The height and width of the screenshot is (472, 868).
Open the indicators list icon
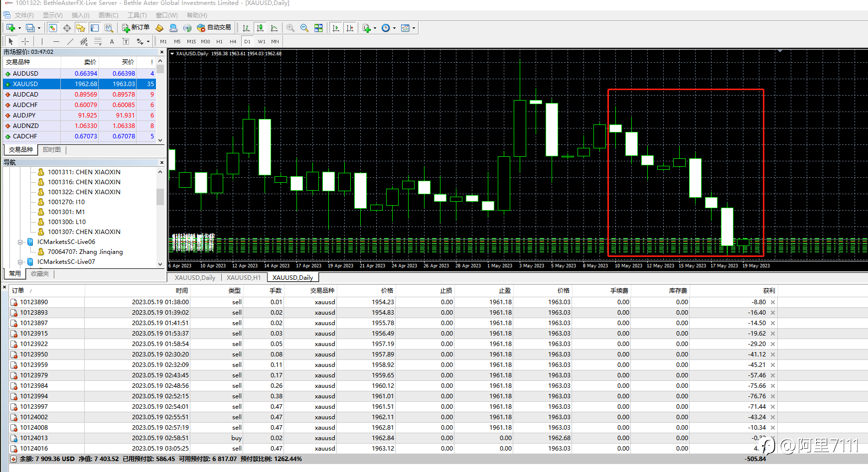367,28
